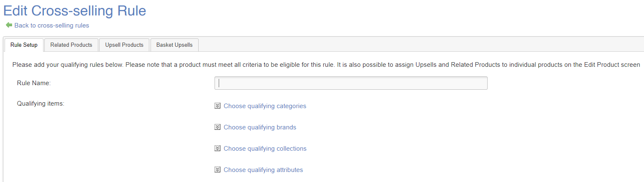Click the Qualifying items label
The width and height of the screenshot is (644, 182).
click(41, 104)
